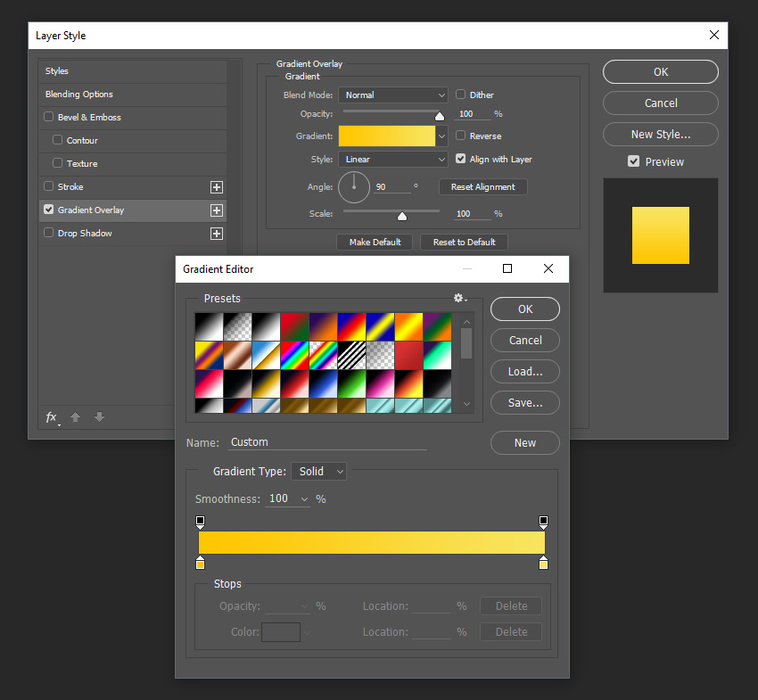Uncheck the Align with Layer option

coord(461,159)
